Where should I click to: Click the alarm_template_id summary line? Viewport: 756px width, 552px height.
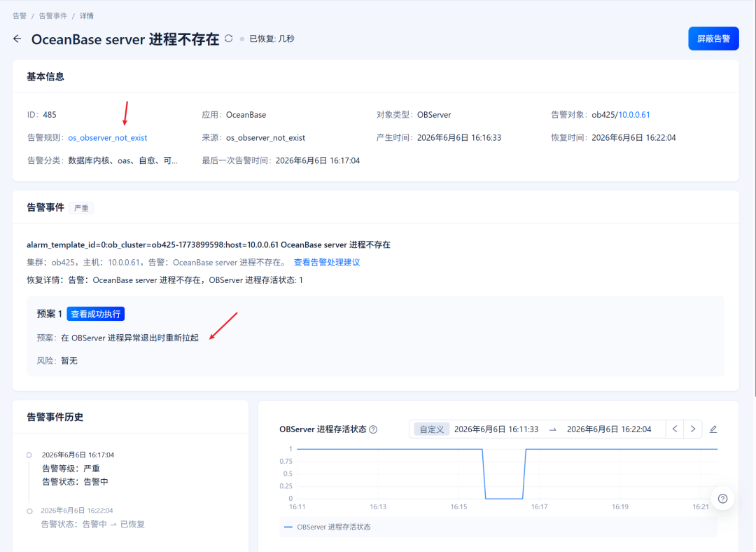tap(209, 244)
